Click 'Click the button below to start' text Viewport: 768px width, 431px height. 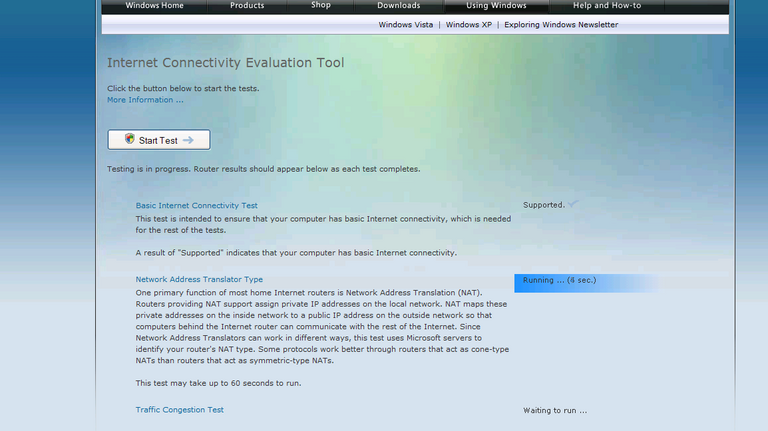[183, 89]
